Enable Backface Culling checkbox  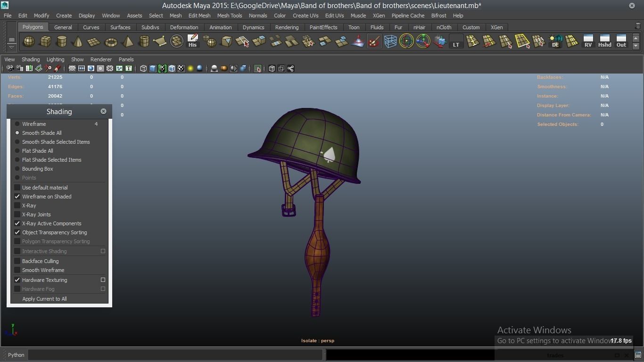click(x=17, y=261)
